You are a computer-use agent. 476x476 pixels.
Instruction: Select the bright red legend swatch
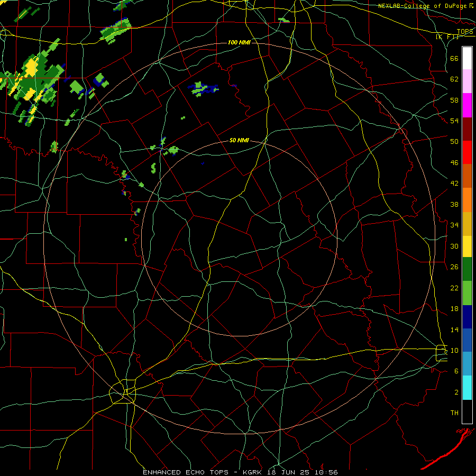[467, 152]
